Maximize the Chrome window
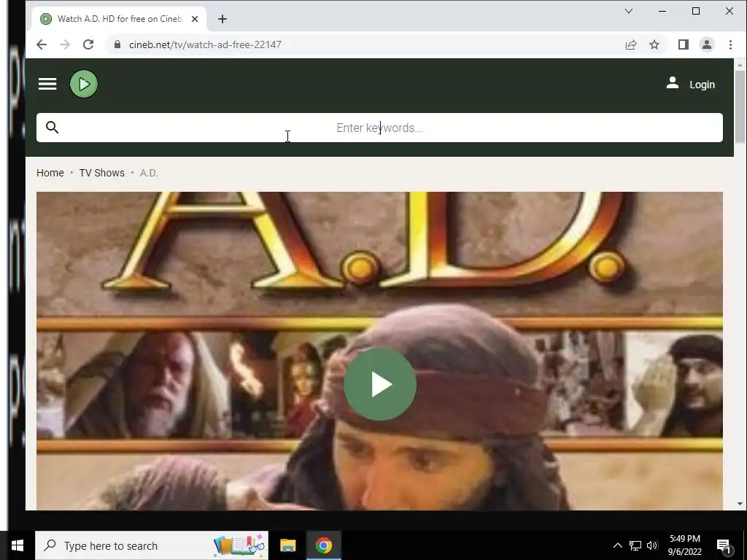747x560 pixels. click(695, 11)
